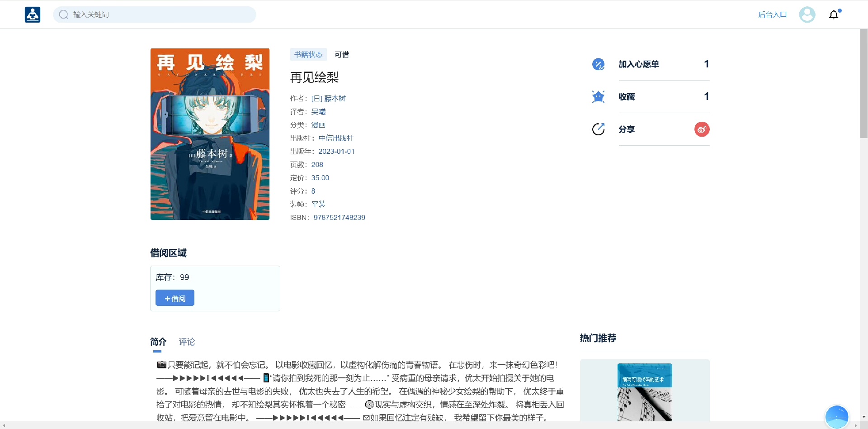Share the book via Weibo icon
This screenshot has width=868, height=429.
point(702,129)
